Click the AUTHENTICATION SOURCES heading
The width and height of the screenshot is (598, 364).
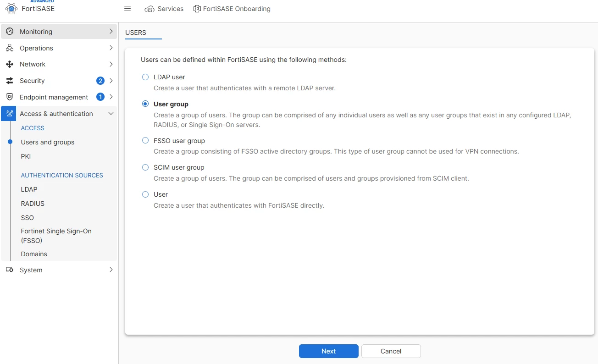point(62,175)
